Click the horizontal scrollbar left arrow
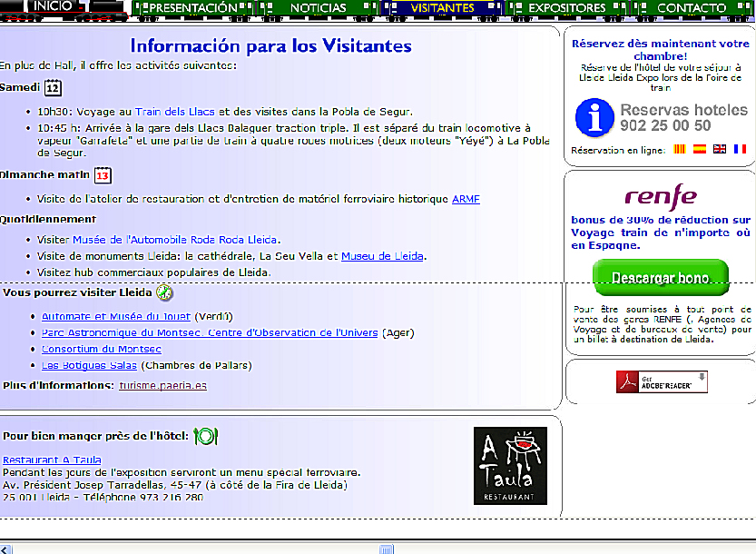Image resolution: width=756 pixels, height=554 pixels. [5, 549]
